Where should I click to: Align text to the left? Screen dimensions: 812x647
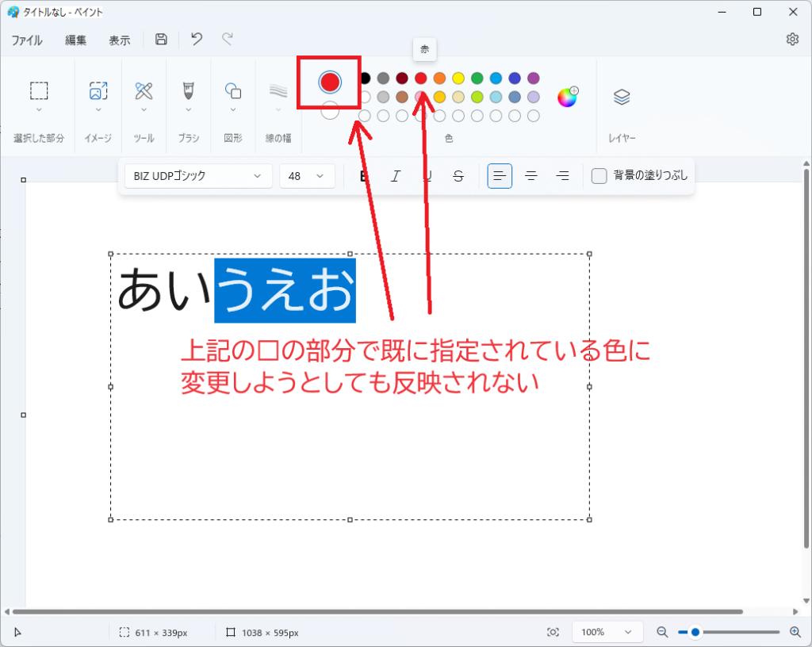[500, 176]
